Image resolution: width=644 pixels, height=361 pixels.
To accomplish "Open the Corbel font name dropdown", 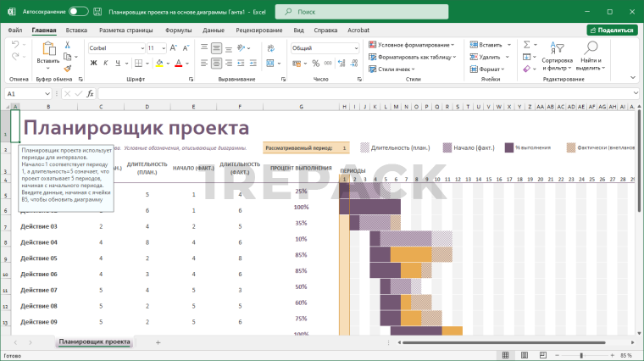I will point(115,48).
